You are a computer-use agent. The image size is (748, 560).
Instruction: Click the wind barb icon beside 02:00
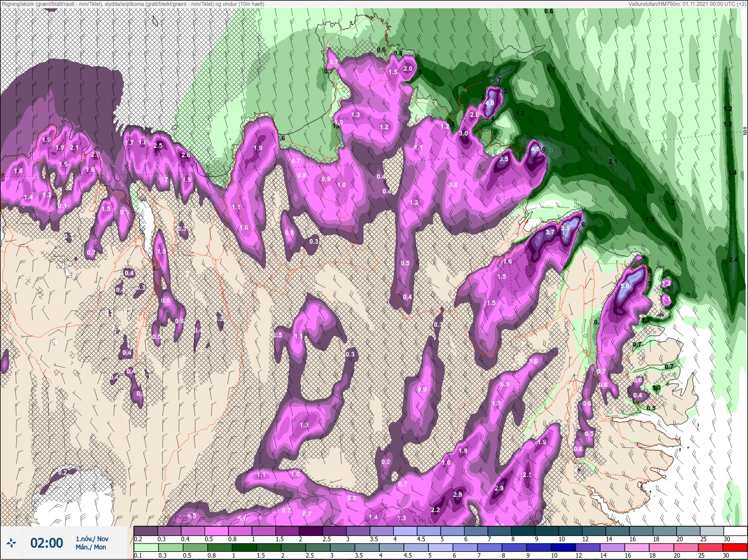click(12, 543)
